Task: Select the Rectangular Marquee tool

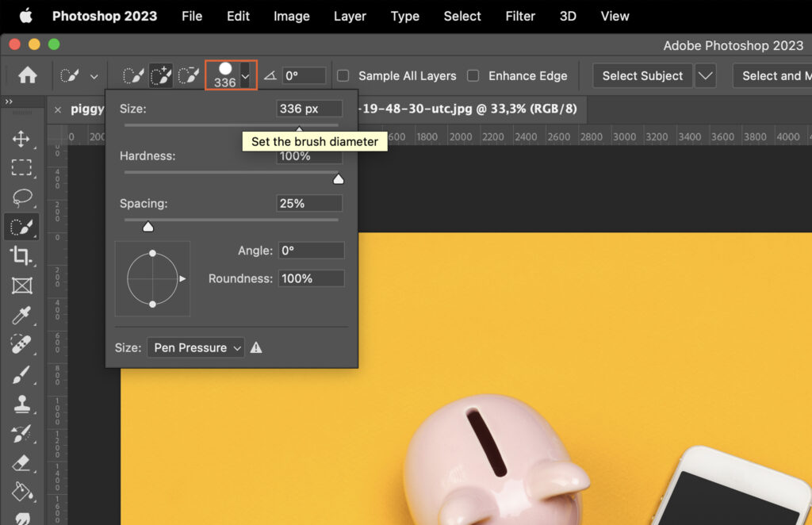Action: pos(21,167)
